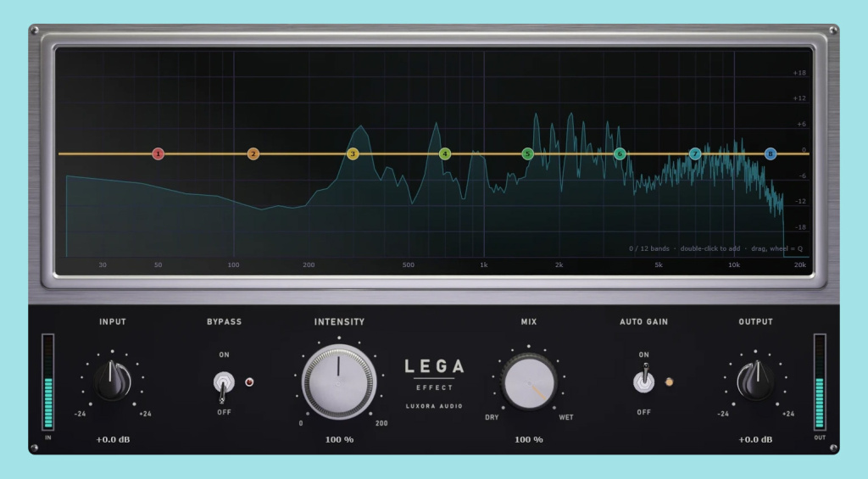
Task: Select orange EQ band node 2
Action: coord(253,154)
